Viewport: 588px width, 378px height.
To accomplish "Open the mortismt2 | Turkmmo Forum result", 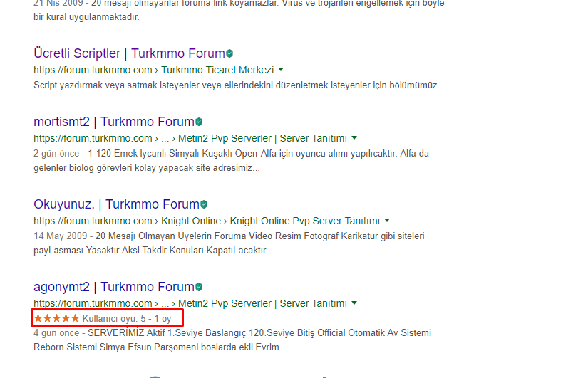I will point(114,122).
